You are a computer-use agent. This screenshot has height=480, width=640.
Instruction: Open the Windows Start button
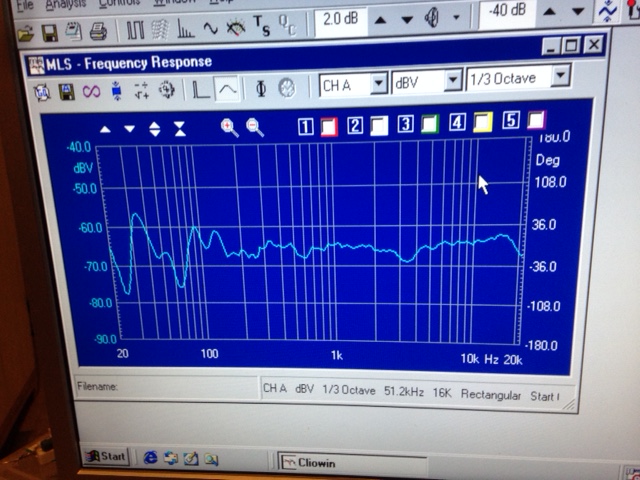pyautogui.click(x=106, y=456)
